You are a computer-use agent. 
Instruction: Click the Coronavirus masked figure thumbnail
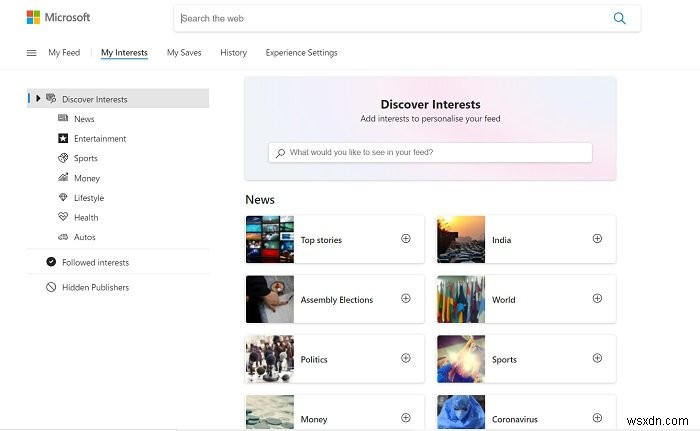tap(461, 412)
